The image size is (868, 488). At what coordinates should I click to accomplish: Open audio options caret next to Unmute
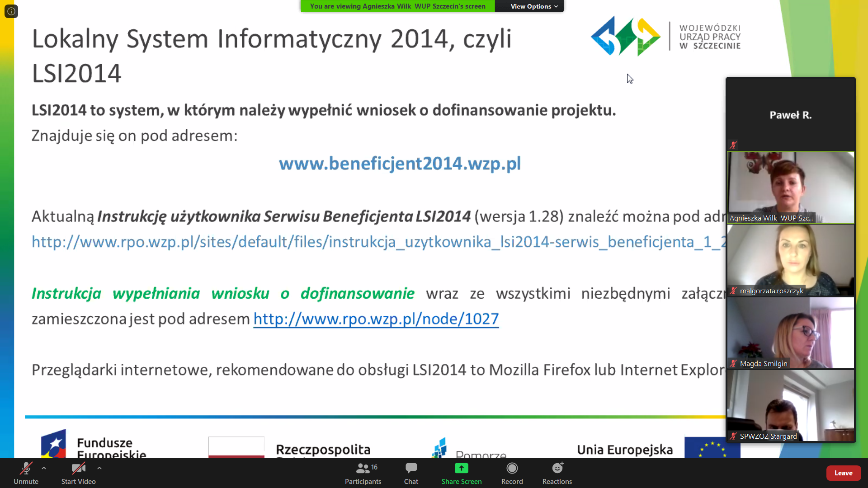click(x=44, y=468)
